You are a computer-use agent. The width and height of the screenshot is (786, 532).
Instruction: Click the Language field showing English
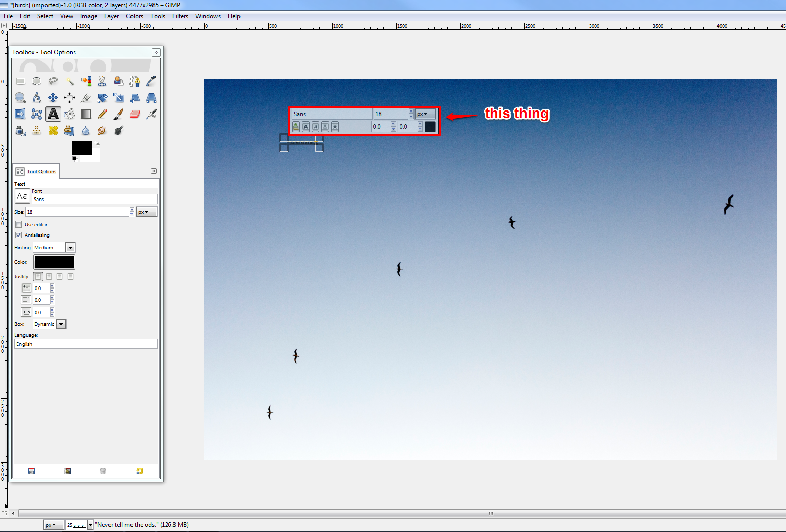pyautogui.click(x=85, y=344)
